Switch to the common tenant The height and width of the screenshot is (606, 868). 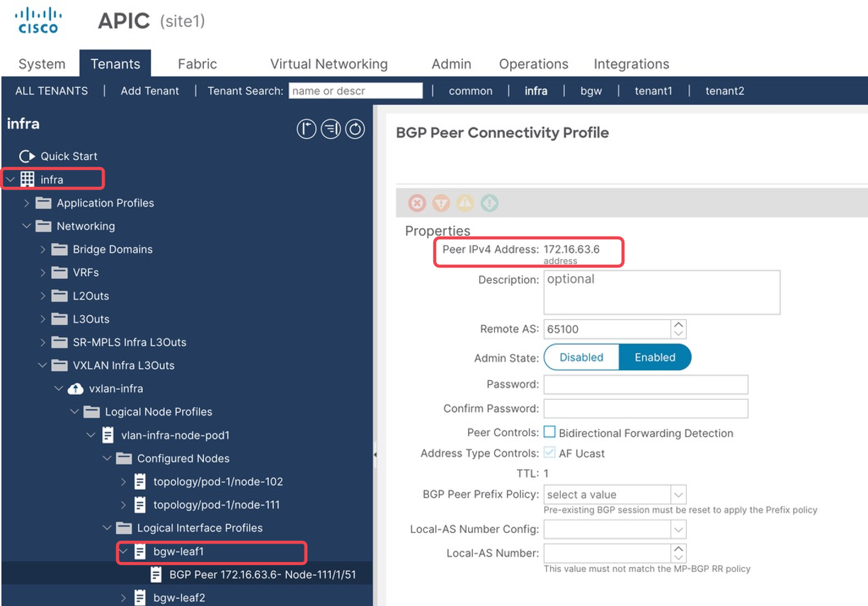click(x=471, y=91)
